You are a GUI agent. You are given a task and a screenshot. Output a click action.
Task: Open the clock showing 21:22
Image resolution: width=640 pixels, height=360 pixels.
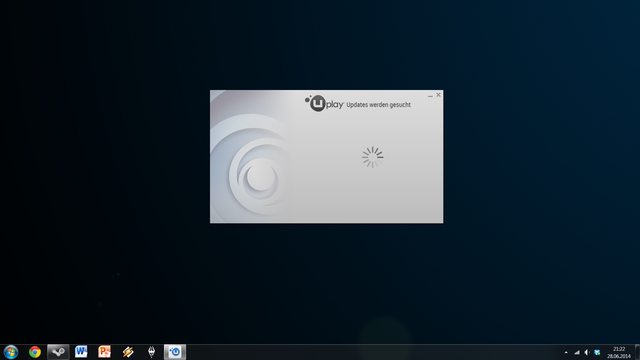(x=619, y=352)
